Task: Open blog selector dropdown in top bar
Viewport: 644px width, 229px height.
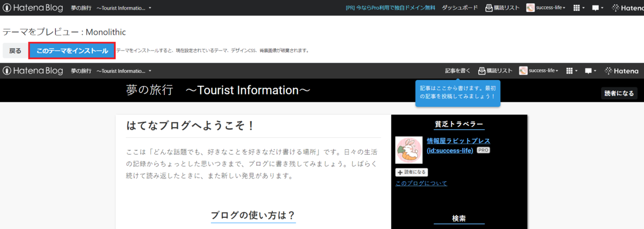Action: click(111, 8)
